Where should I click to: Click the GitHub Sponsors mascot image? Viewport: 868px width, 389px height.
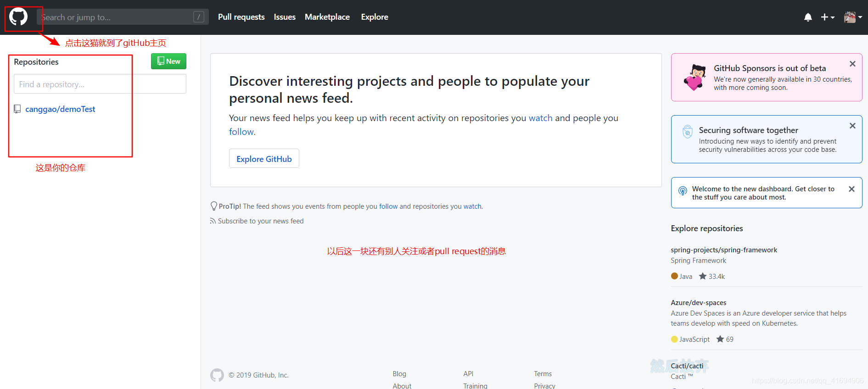click(x=695, y=77)
